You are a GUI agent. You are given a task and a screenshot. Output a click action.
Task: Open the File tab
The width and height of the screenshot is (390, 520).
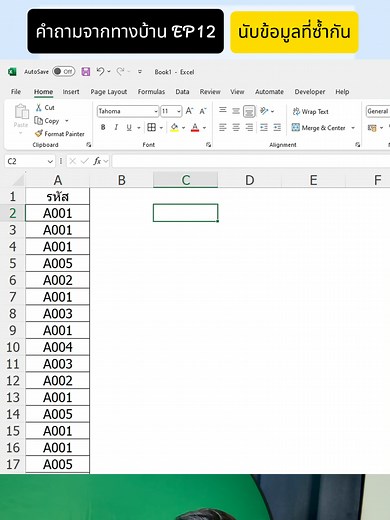16,92
